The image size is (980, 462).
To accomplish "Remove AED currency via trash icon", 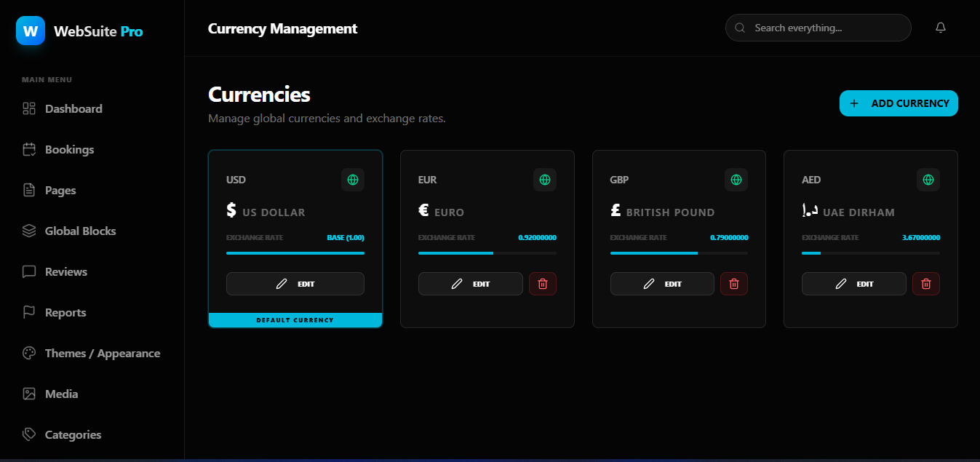I will 925,284.
